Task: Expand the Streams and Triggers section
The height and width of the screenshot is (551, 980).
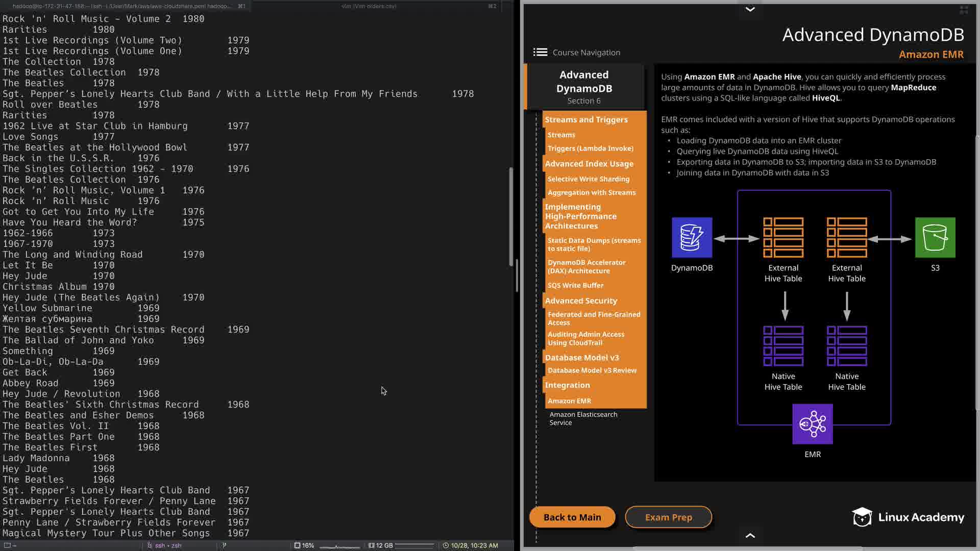Action: pos(586,119)
